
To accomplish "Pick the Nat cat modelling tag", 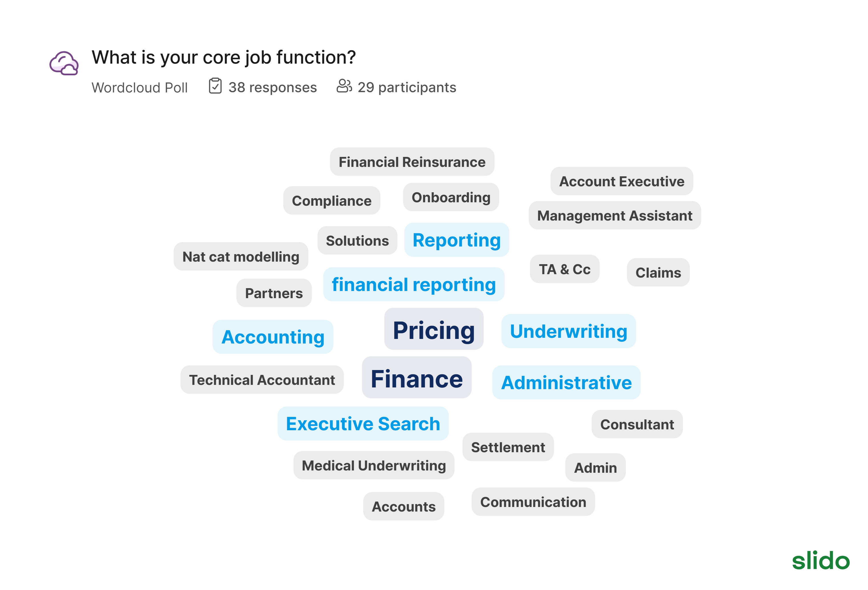I will pyautogui.click(x=240, y=257).
